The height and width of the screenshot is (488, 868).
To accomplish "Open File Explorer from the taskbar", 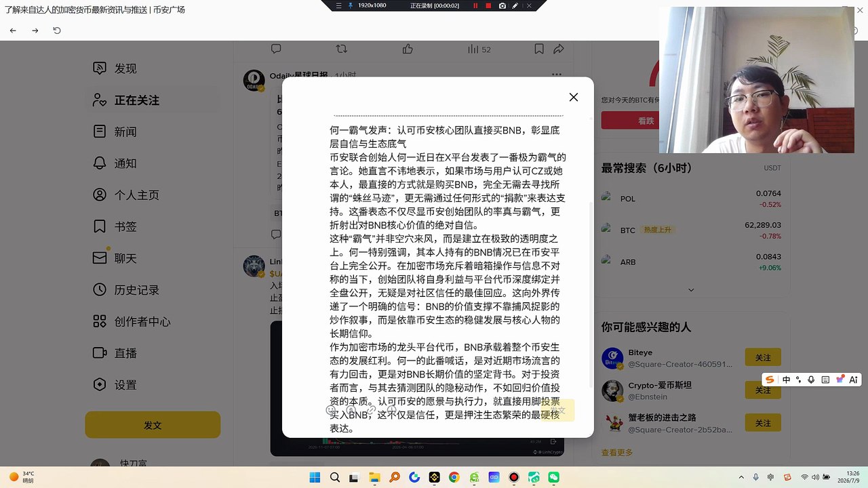I will 374,477.
